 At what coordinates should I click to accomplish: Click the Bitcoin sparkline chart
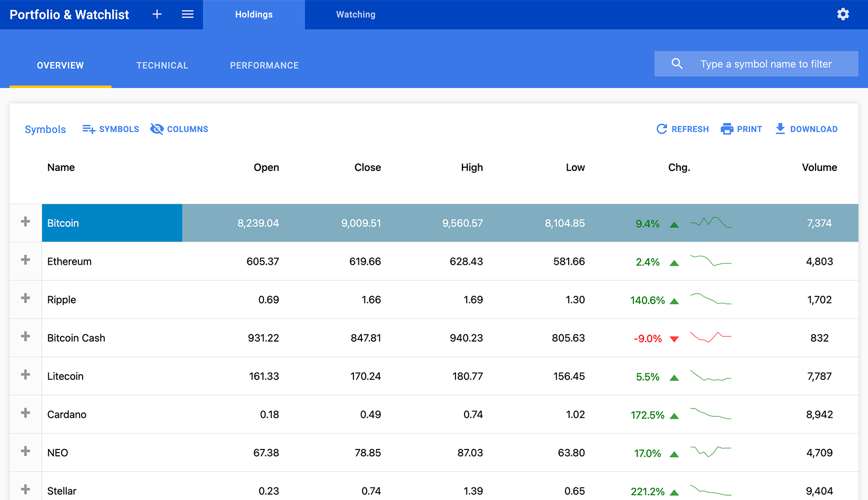pos(711,222)
